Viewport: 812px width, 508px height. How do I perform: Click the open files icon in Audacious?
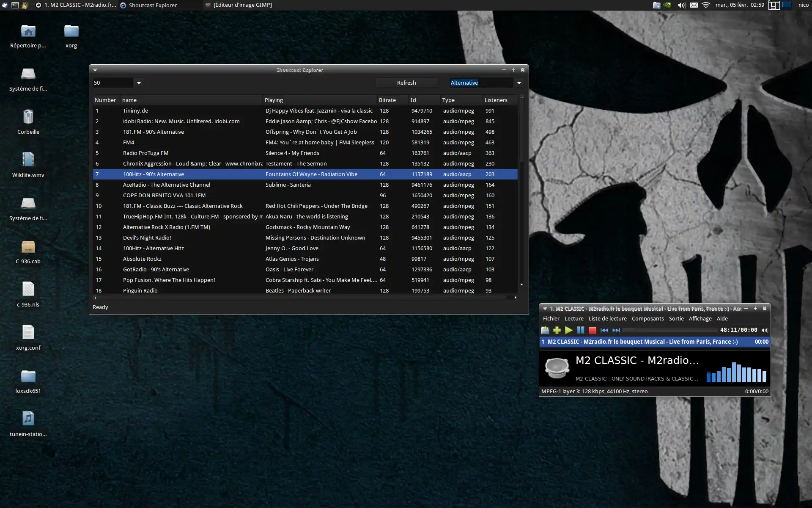[545, 330]
